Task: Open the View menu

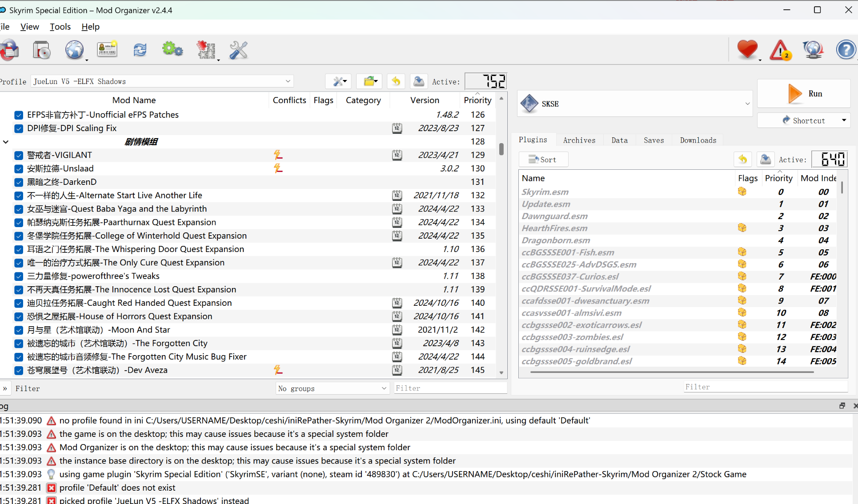Action: click(x=30, y=27)
